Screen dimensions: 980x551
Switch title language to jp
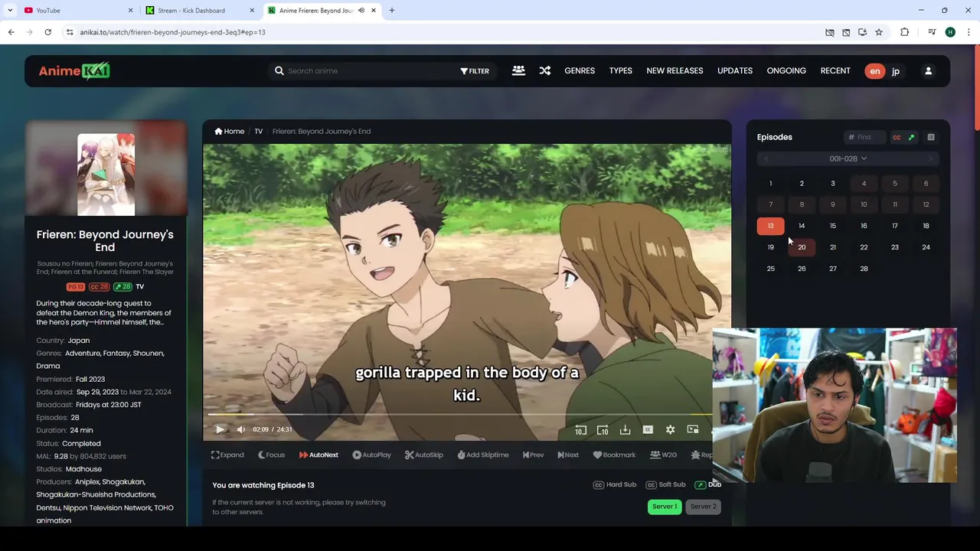tap(896, 71)
